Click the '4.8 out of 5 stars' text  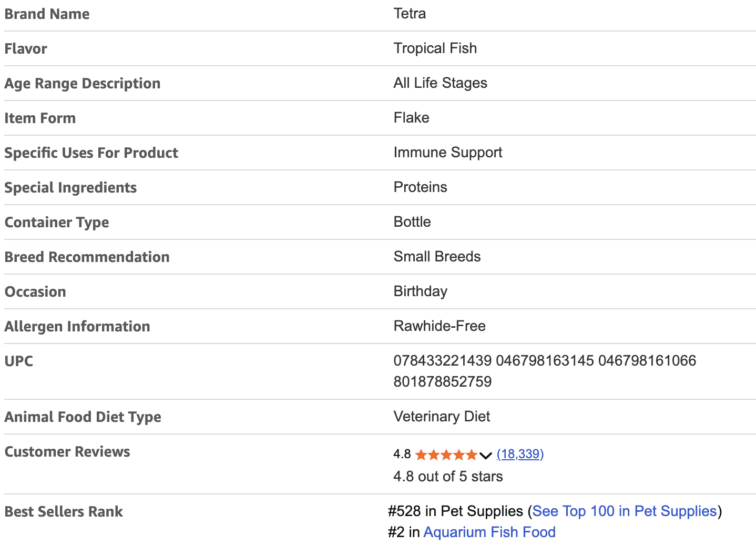point(448,476)
